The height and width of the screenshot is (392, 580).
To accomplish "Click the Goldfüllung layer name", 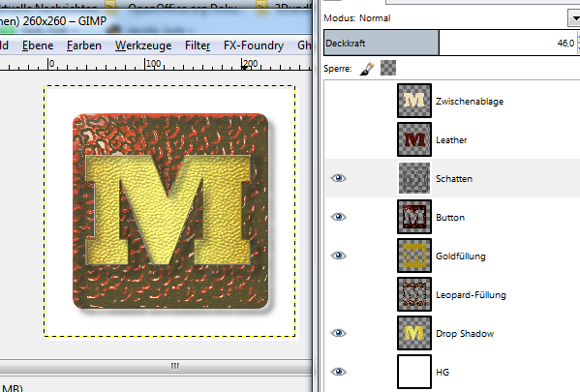I will coord(461,256).
